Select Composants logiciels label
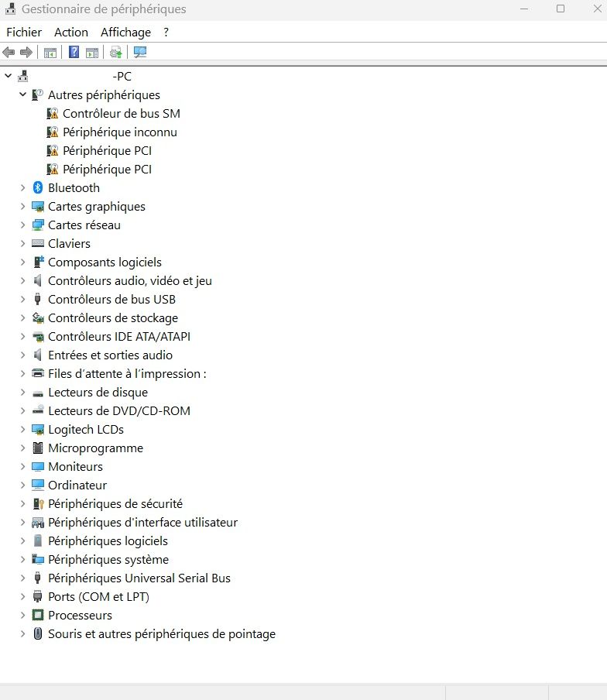 point(105,262)
